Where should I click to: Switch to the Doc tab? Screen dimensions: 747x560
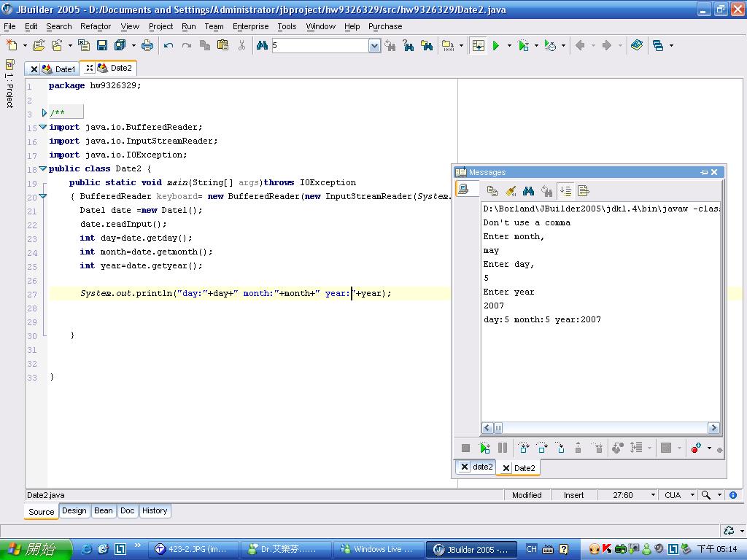tap(127, 510)
